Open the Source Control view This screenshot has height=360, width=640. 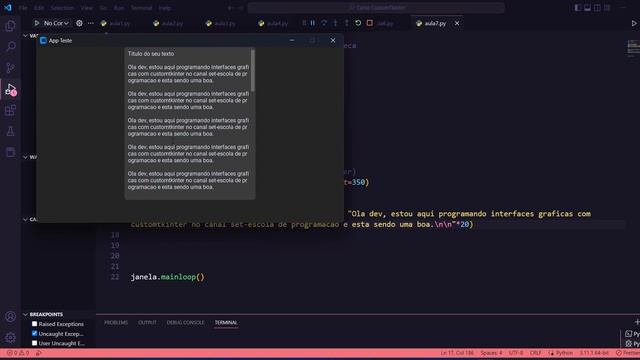coord(10,68)
